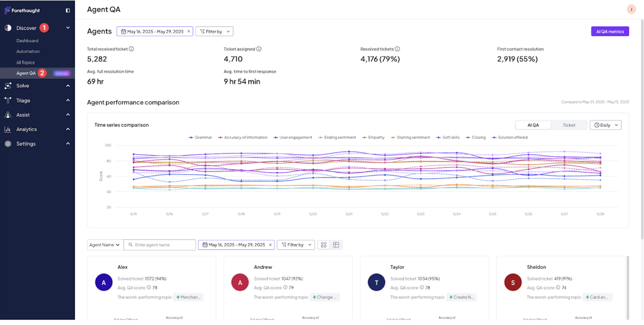Switch the comparison toggle to Ticket
The image size is (644, 325).
569,125
